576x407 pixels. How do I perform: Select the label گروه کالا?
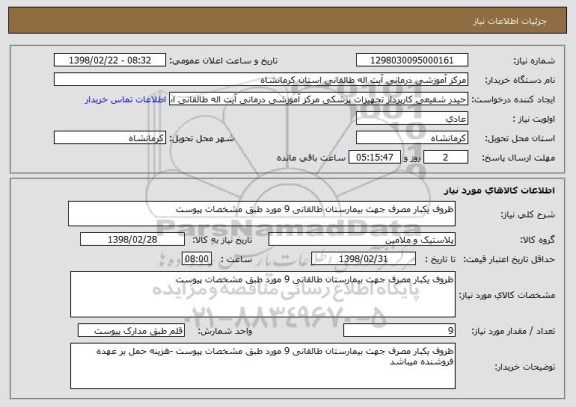tap(537, 240)
